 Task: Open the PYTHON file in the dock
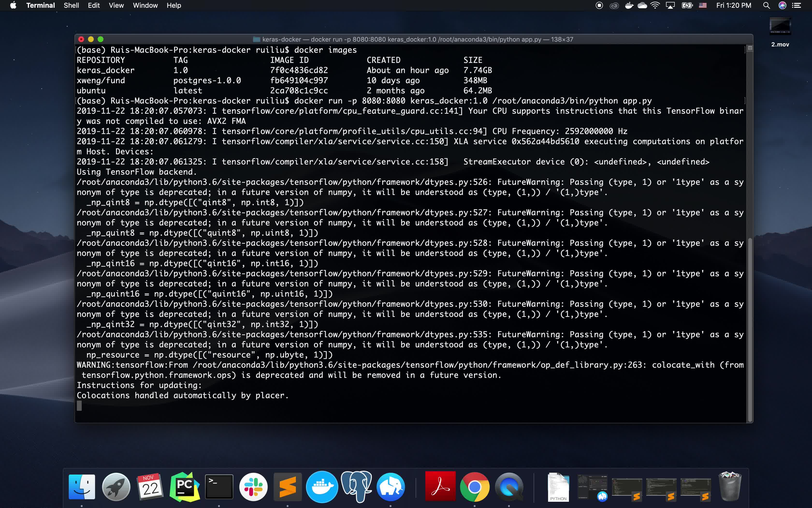click(x=558, y=487)
